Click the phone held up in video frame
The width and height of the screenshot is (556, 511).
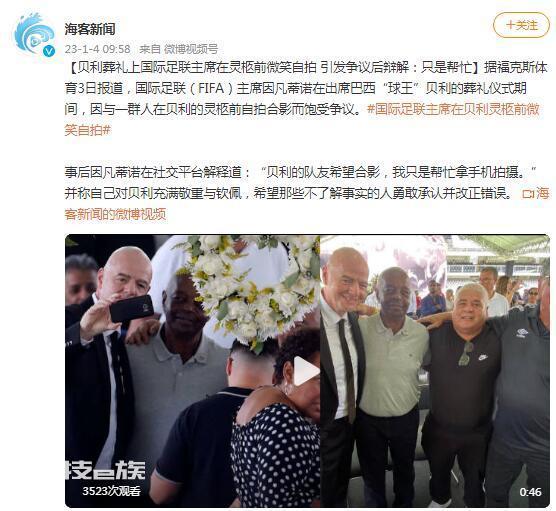coord(132,309)
